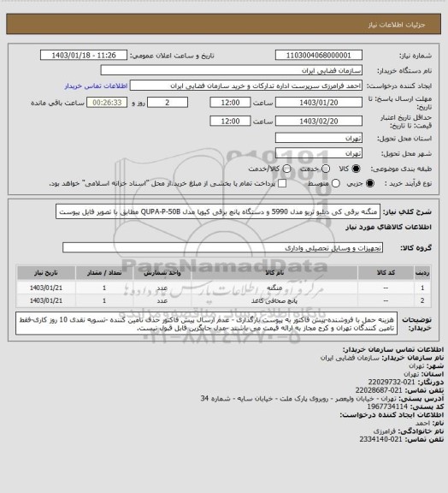
Task: Click the عدد unit in row 1
Action: 162,288
